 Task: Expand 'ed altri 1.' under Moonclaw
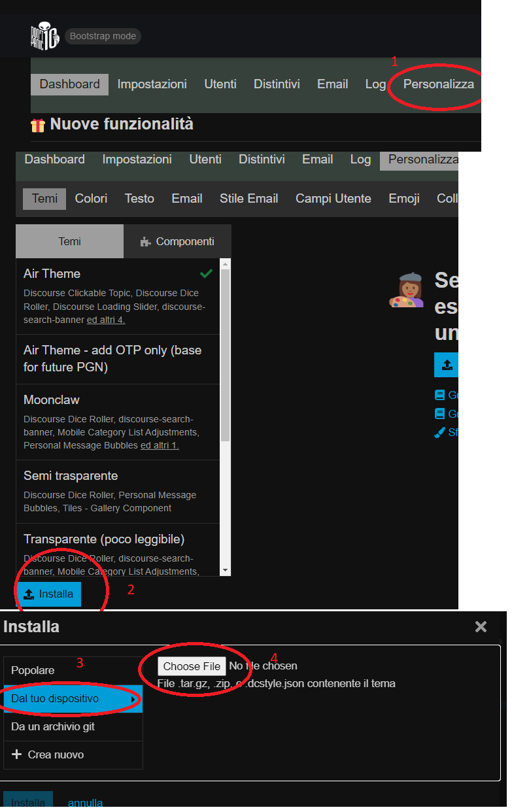coord(160,445)
